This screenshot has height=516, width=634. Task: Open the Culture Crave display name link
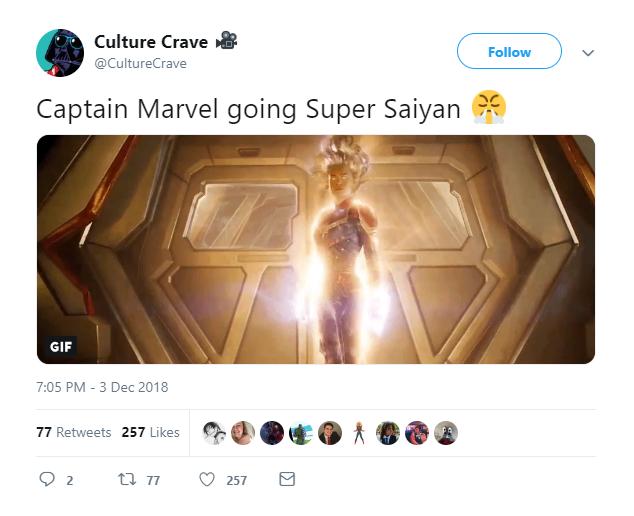pos(151,42)
